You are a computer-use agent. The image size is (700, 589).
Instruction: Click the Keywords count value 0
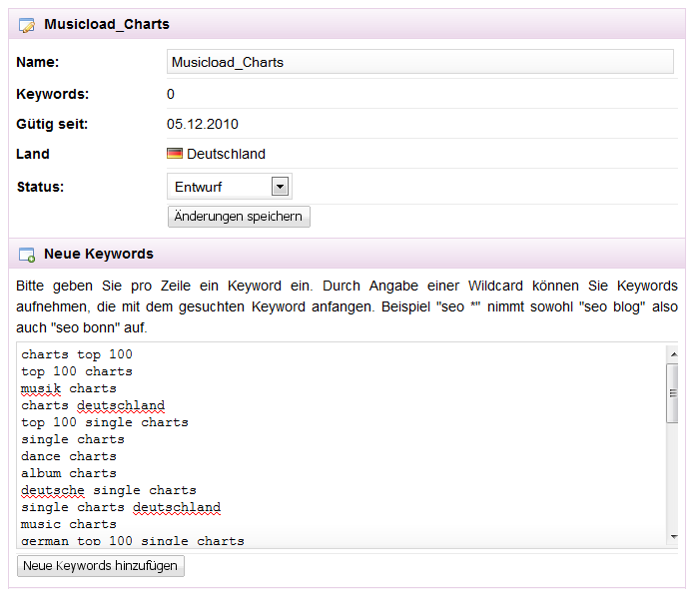tap(171, 94)
